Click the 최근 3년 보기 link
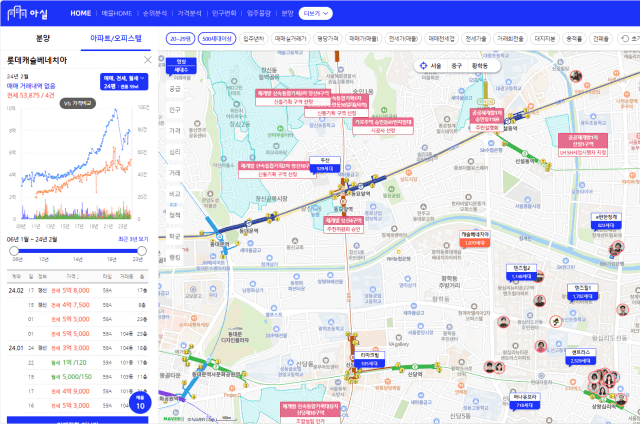The height and width of the screenshot is (424, 640). tap(133, 239)
